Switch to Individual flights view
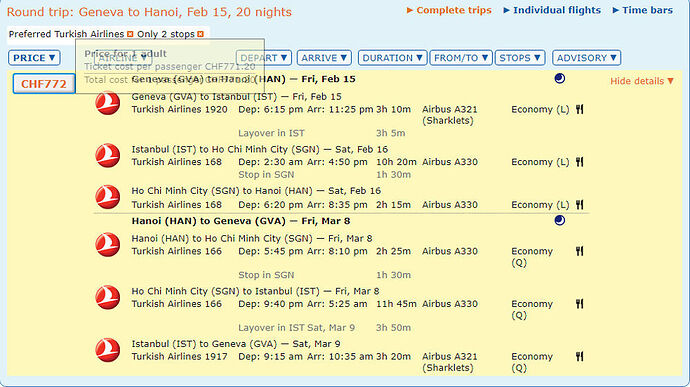This screenshot has height=387, width=690. tap(552, 10)
